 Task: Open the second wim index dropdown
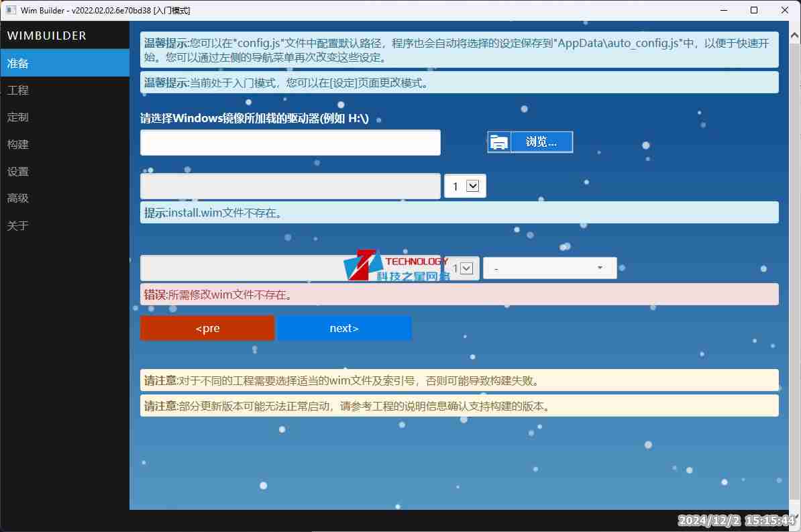coord(462,268)
